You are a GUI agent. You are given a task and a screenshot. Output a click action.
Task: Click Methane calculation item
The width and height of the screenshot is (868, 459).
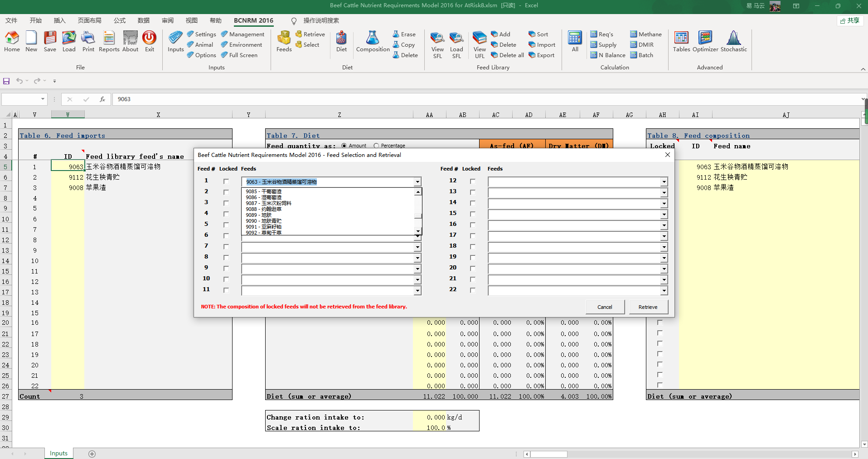pos(646,34)
